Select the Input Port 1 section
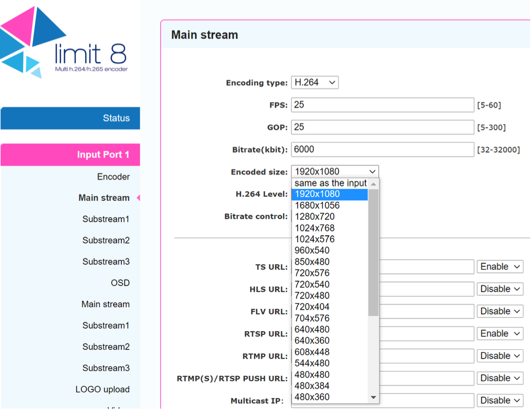Viewport: 532px width, 412px height. 70,154
